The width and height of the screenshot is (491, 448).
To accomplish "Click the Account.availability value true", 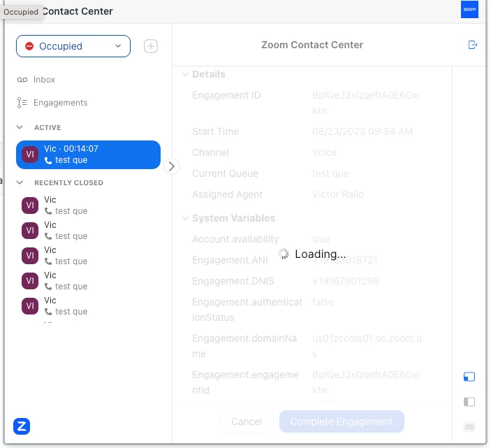I will point(321,239).
